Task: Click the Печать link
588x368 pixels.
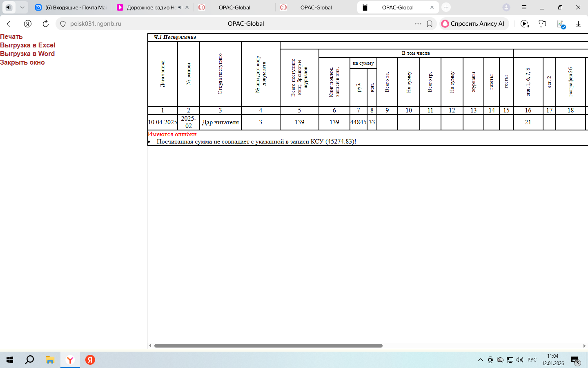Action: [x=11, y=37]
